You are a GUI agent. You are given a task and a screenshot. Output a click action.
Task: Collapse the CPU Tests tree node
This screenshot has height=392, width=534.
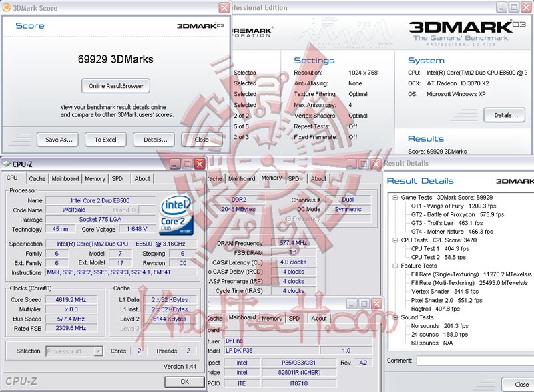pos(395,240)
